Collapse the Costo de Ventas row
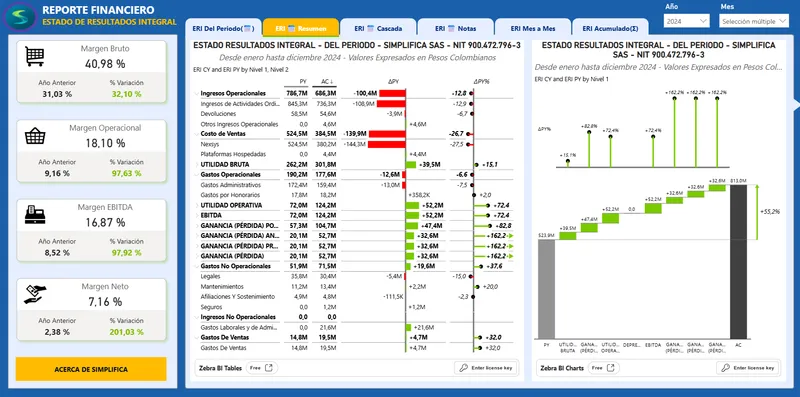Image resolution: width=800 pixels, height=397 pixels. tap(196, 134)
